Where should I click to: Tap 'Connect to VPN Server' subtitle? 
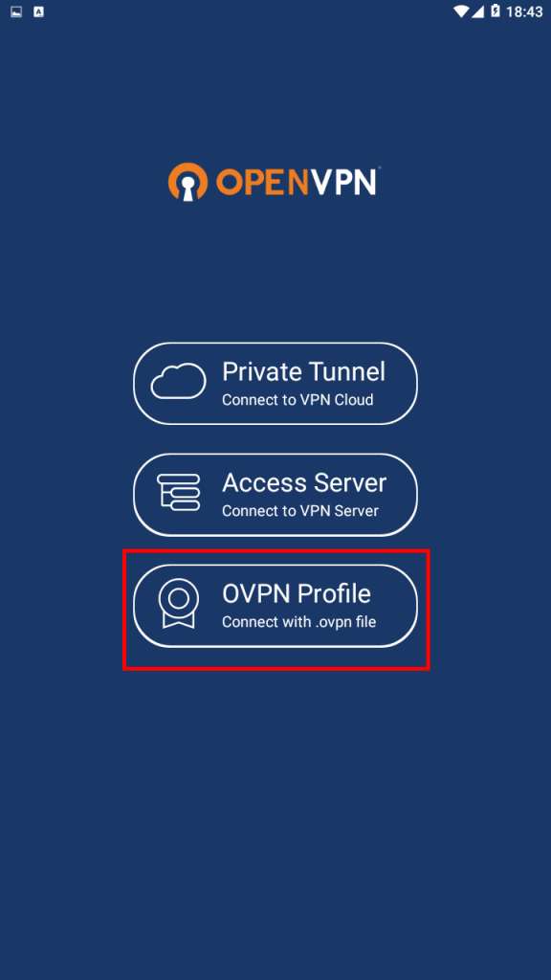pos(299,511)
